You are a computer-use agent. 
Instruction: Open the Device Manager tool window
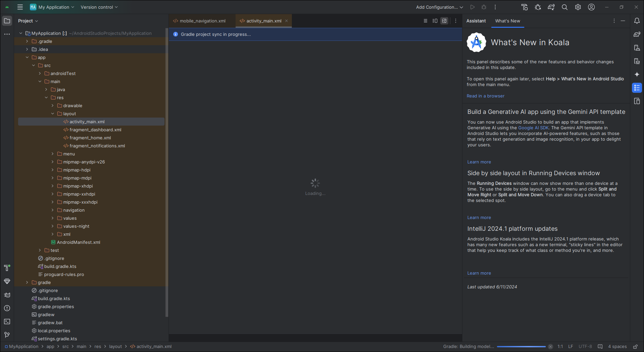pos(637,48)
